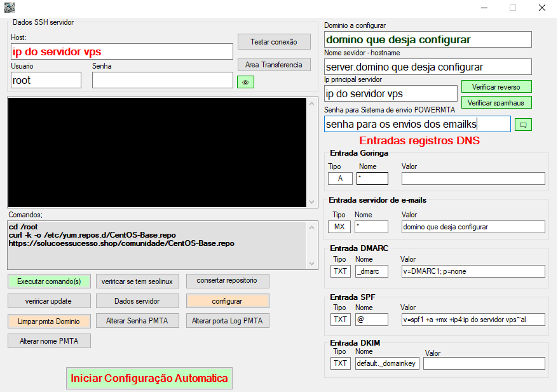Click Limpar pmta Dominio
This screenshot has height=392, width=558.
point(49,321)
